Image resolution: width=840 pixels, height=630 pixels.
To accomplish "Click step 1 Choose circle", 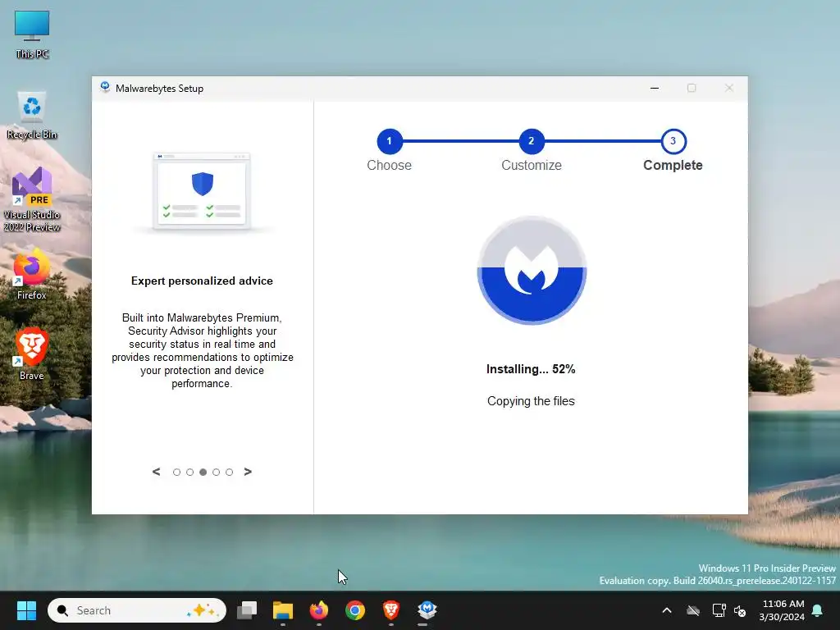I will pyautogui.click(x=390, y=141).
